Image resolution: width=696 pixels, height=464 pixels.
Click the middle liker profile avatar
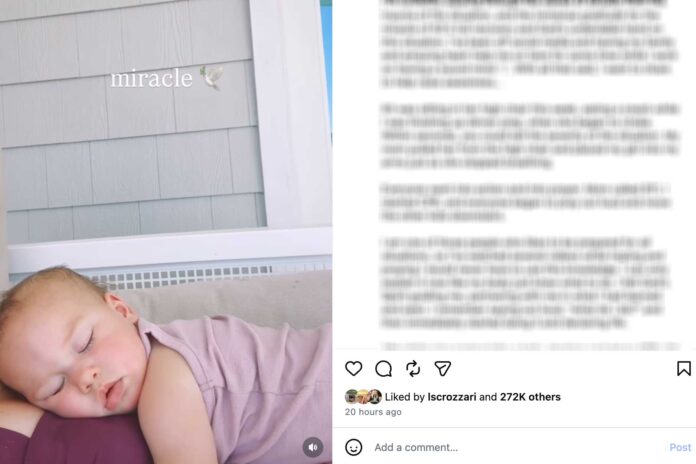[363, 397]
